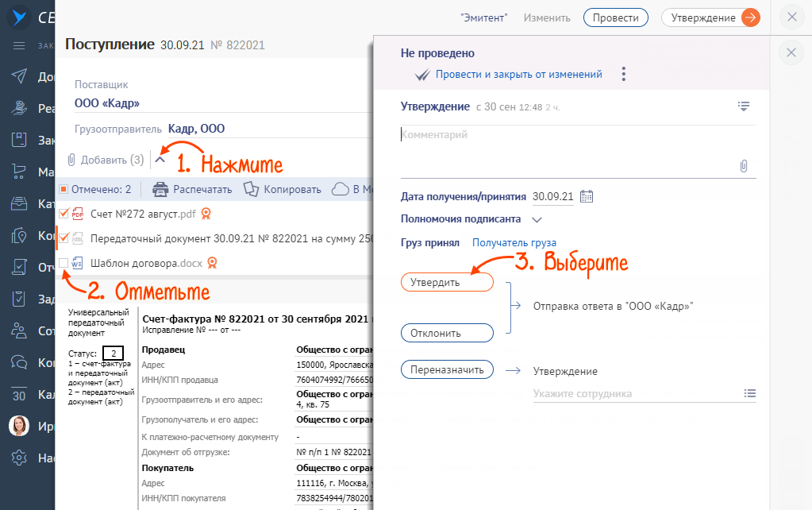Viewport: 812px width, 510px height.
Task: Click the printer icon Распечатать
Action: pyautogui.click(x=161, y=189)
